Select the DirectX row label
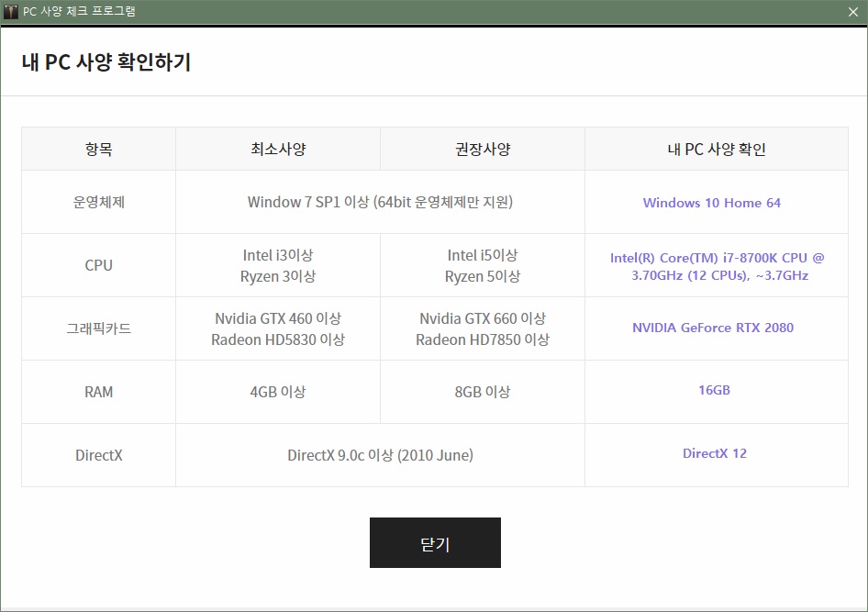Screen dimensions: 868x612 click(x=98, y=455)
